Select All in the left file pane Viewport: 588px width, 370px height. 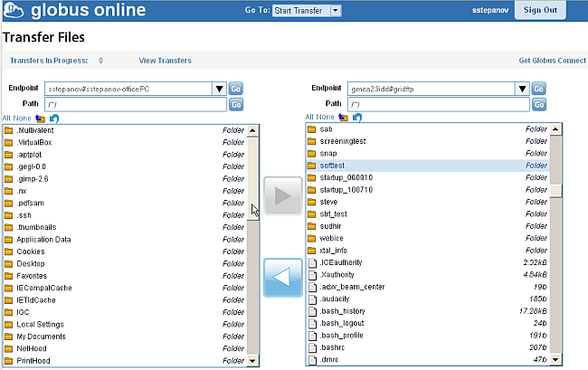pyautogui.click(x=6, y=119)
